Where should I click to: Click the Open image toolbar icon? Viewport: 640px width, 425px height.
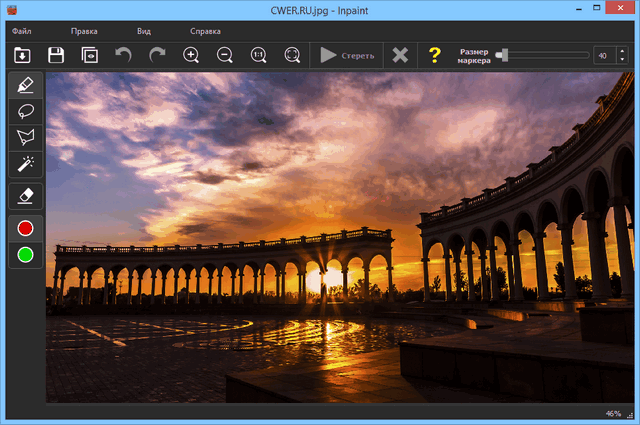[x=23, y=55]
